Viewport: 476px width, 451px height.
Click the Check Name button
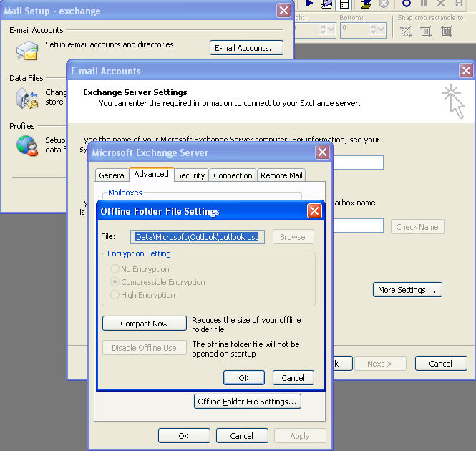417,227
